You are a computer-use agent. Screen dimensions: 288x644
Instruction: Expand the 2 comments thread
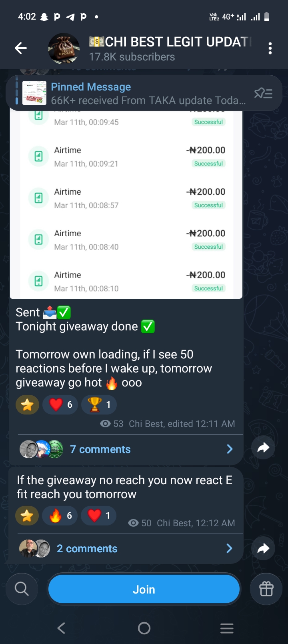click(x=87, y=549)
